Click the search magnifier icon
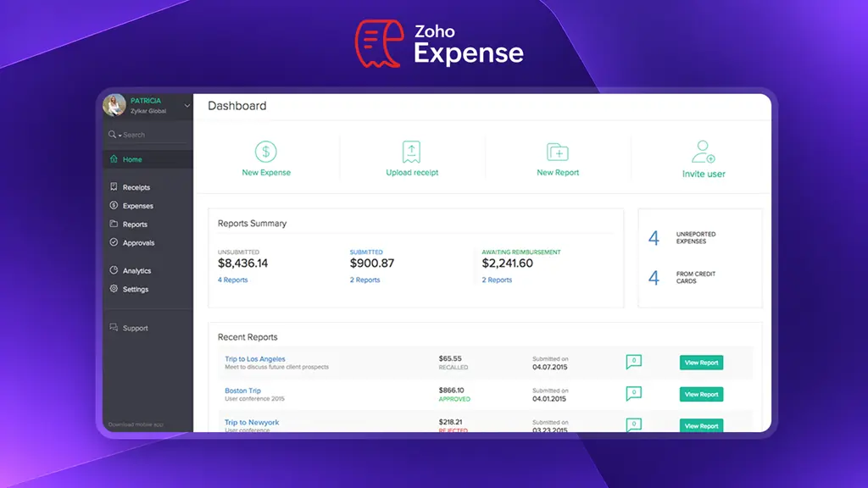868x488 pixels. click(x=113, y=135)
